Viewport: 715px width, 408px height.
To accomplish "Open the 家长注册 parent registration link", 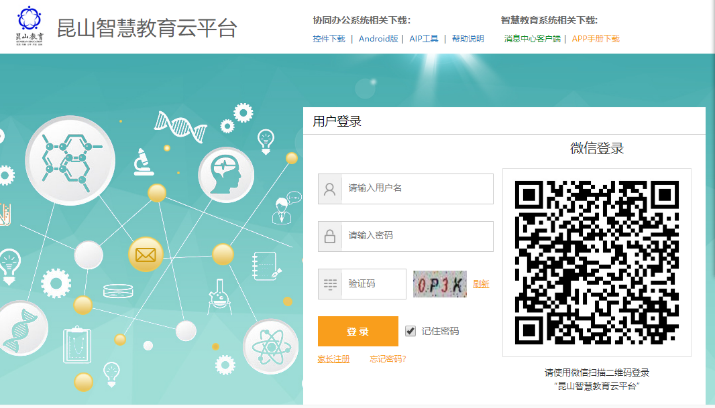I will [x=333, y=359].
